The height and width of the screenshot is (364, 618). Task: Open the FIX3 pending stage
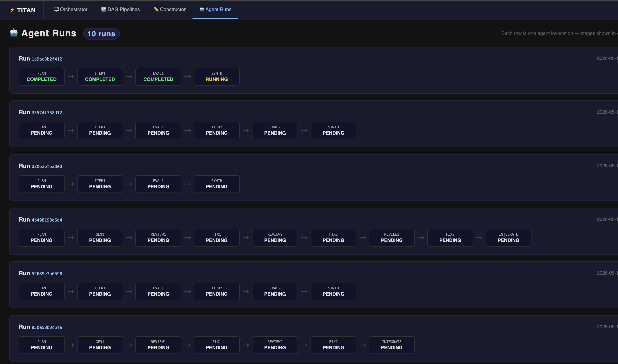point(450,238)
